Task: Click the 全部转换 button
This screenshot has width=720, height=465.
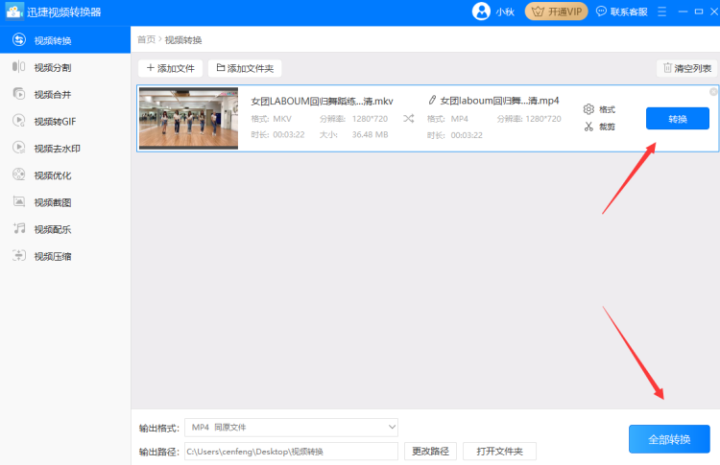Action: (x=669, y=439)
